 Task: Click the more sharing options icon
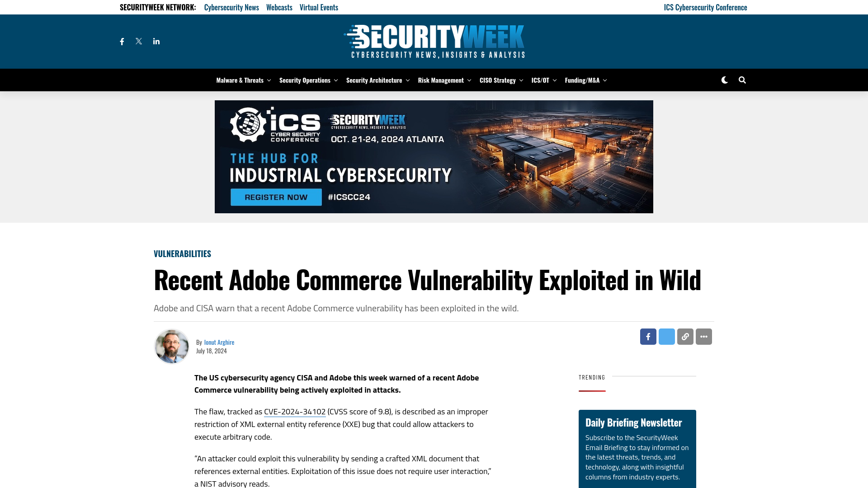(703, 337)
